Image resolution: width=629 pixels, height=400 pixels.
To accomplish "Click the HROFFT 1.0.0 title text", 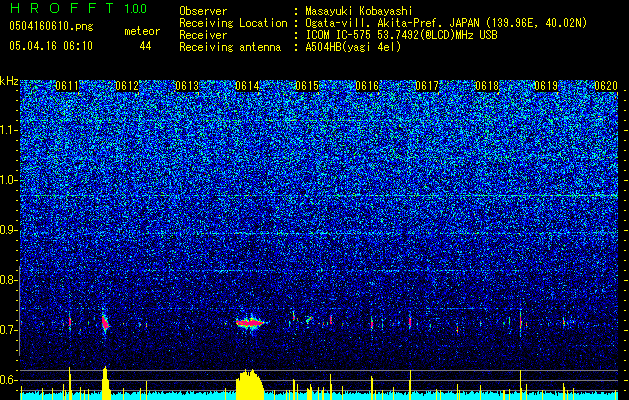I will 78,8.
